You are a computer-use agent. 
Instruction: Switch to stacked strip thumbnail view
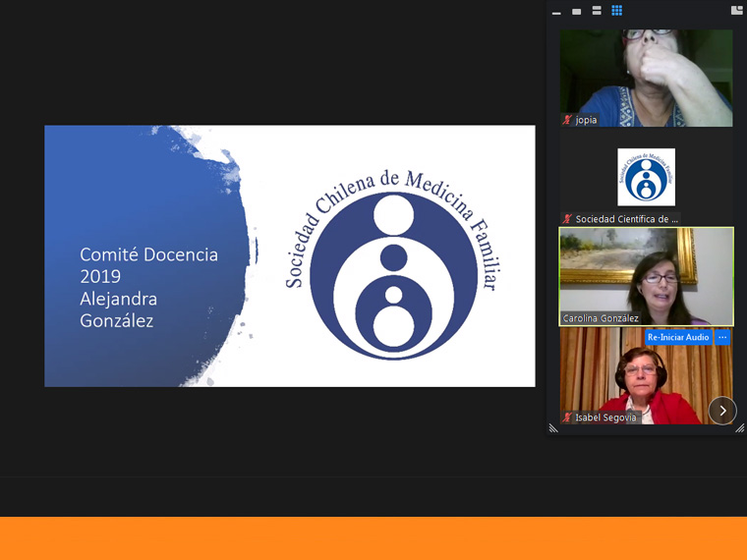tap(597, 11)
